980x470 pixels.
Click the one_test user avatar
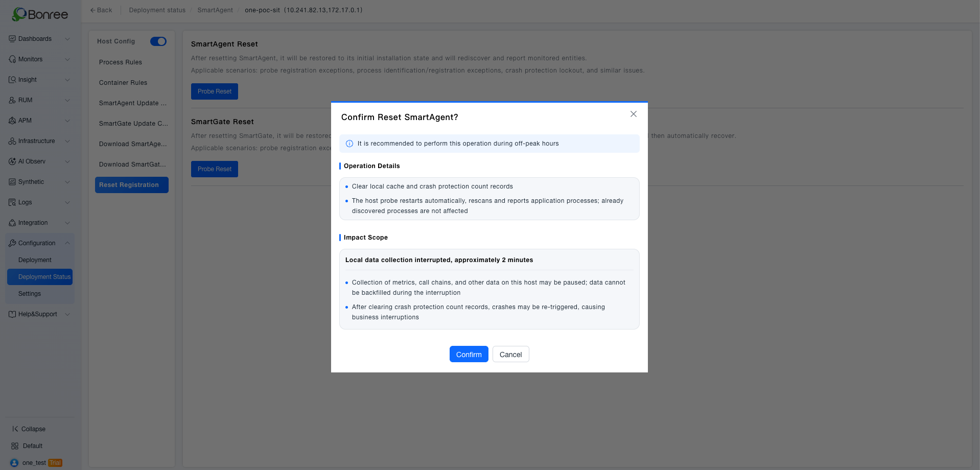(x=14, y=463)
